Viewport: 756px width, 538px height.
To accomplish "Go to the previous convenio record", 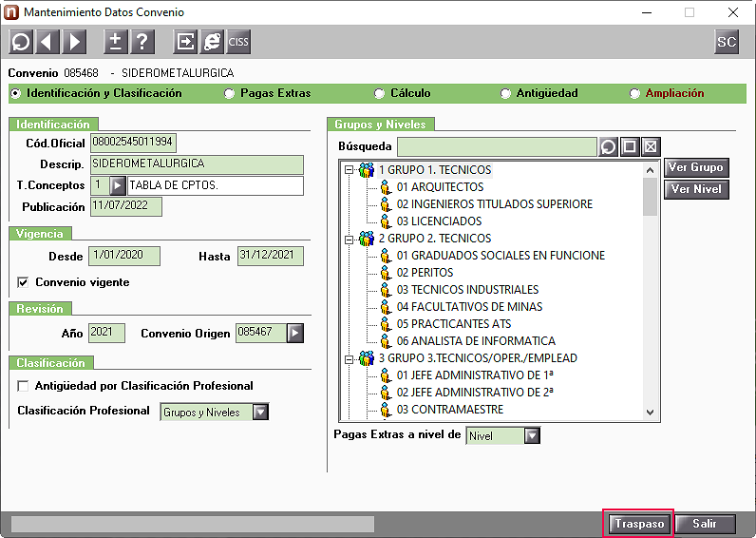I will click(47, 42).
